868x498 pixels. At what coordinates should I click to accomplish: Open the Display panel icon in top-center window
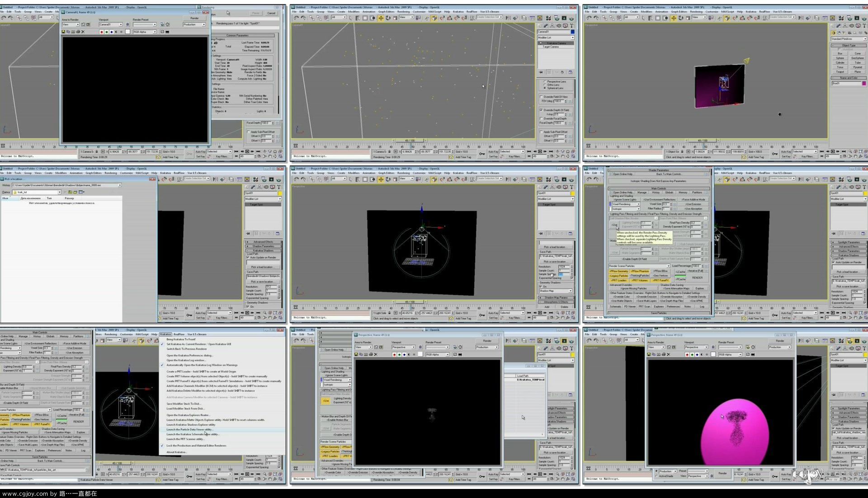click(x=565, y=26)
